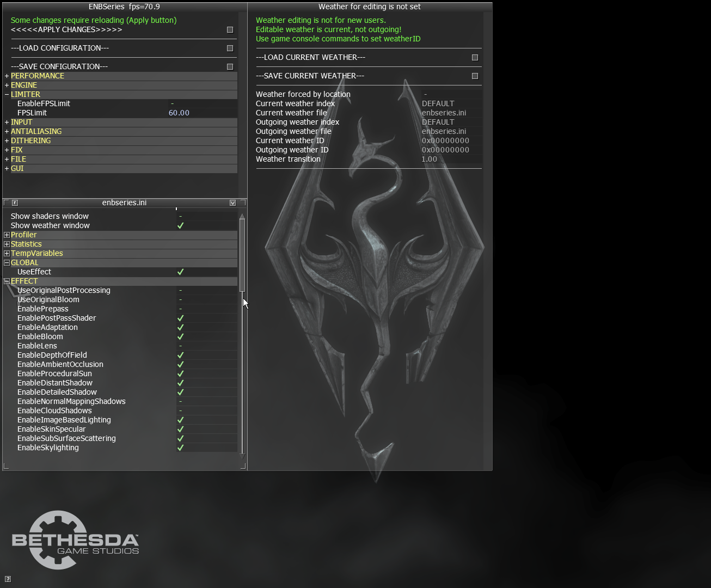Screen dimensions: 711x588
Task: Enable EnableCloudShadows
Action: point(207,411)
